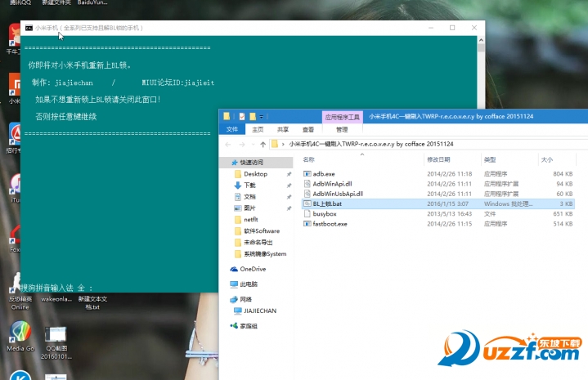Screen dimensions: 588x380
Task: Click the wakeonla... desktop label
Action: [x=56, y=299]
